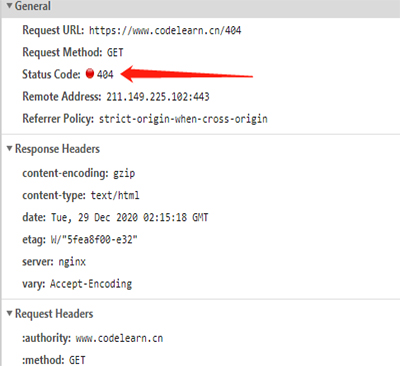Click the :method GET header row
The image size is (400, 366).
[x=54, y=360]
